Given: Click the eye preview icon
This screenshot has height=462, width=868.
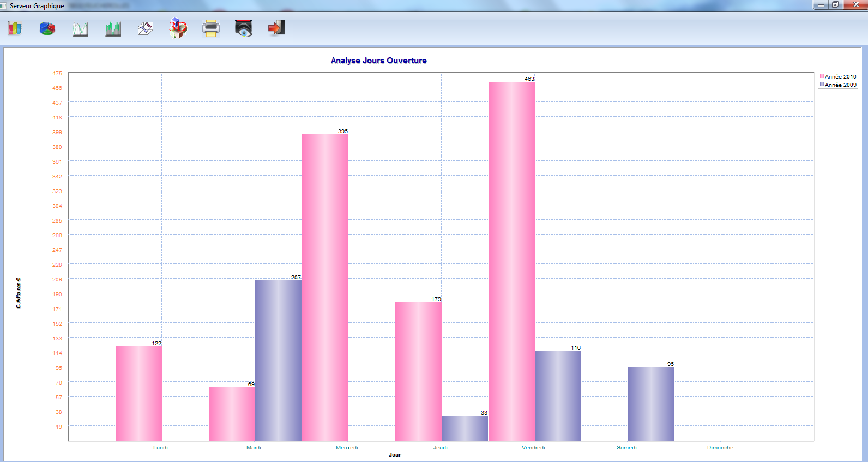Looking at the screenshot, I should [244, 28].
